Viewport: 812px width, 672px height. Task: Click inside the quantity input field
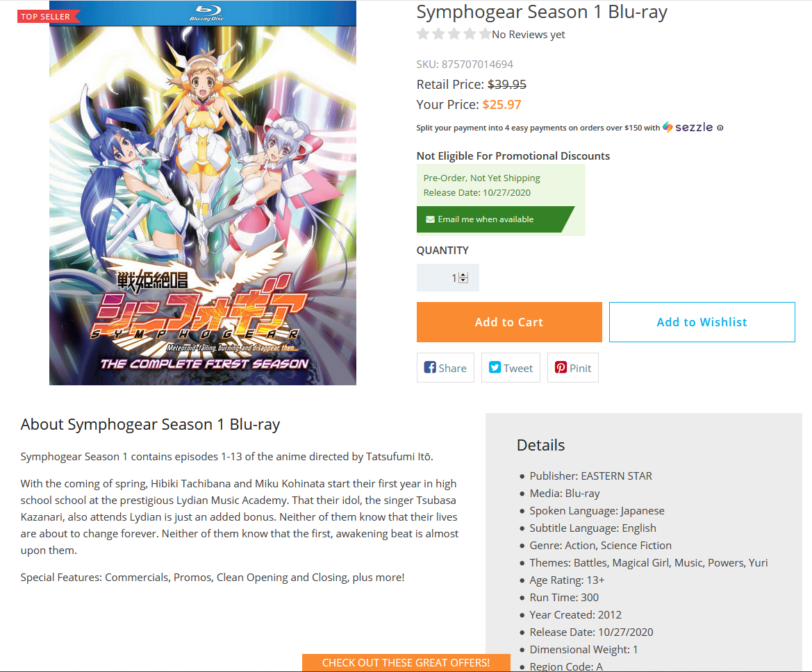448,278
